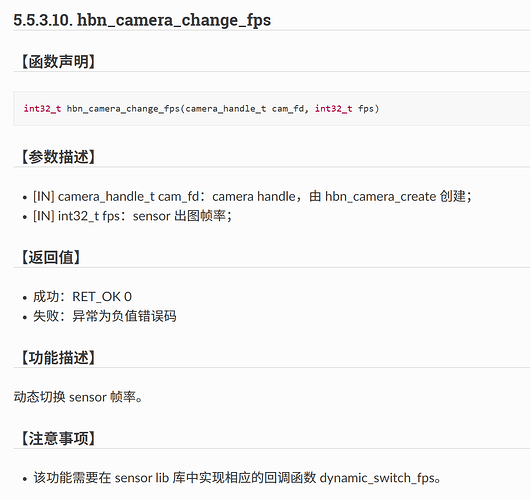This screenshot has height=500, width=530.
Task: Click cam_fd parameter in code block
Action: [x=288, y=109]
